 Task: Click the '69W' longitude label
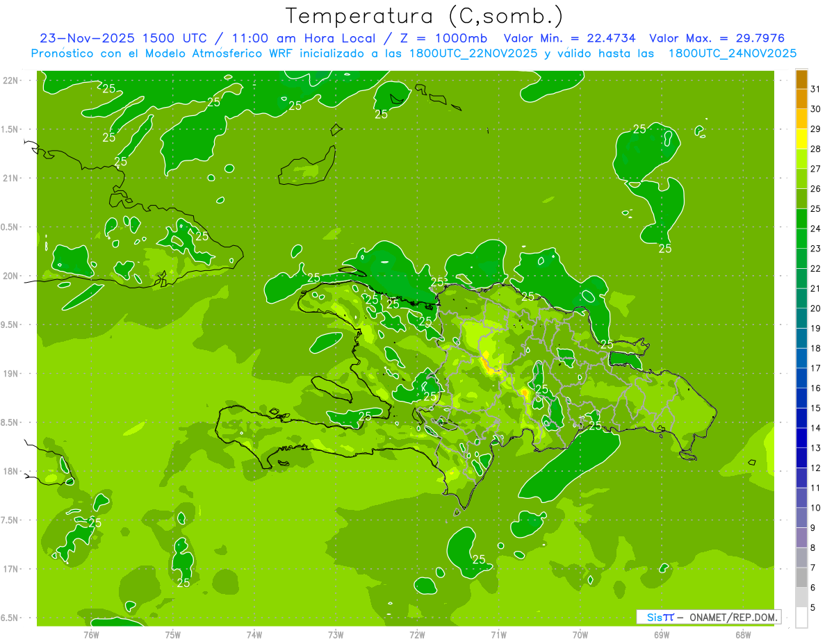[x=662, y=634]
